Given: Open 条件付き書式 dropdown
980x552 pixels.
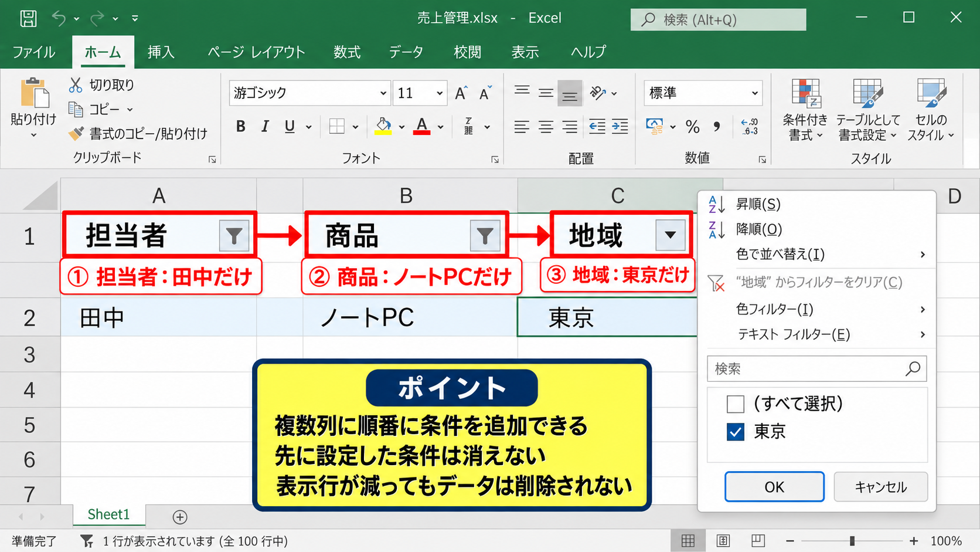Looking at the screenshot, I should pos(805,111).
